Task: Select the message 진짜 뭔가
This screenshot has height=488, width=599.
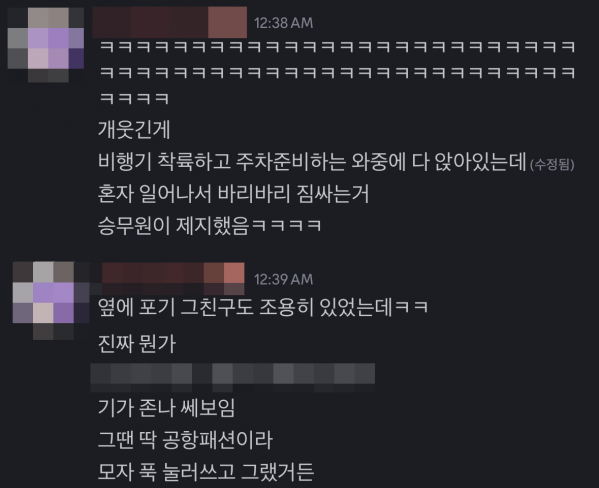Action: point(137,344)
